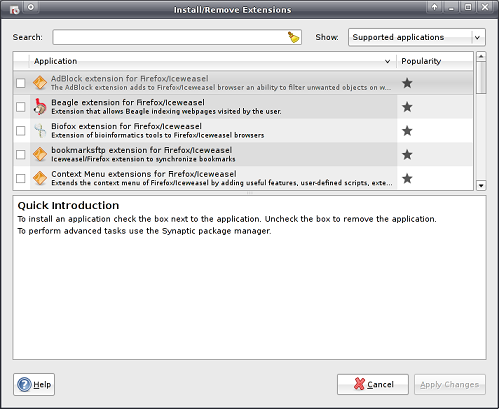Minimize the Install/Remove Extensions window
The image size is (499, 409).
coord(451,7)
